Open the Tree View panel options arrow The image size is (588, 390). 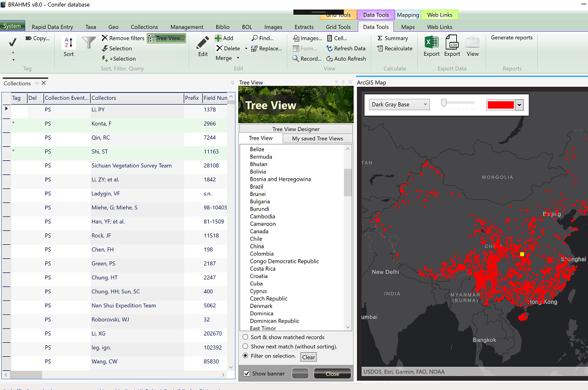point(336,82)
